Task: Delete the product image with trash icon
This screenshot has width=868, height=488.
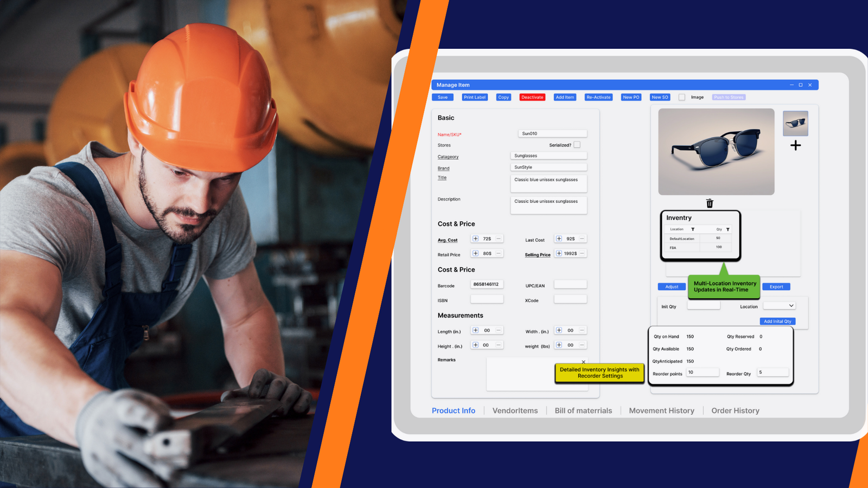Action: coord(710,203)
